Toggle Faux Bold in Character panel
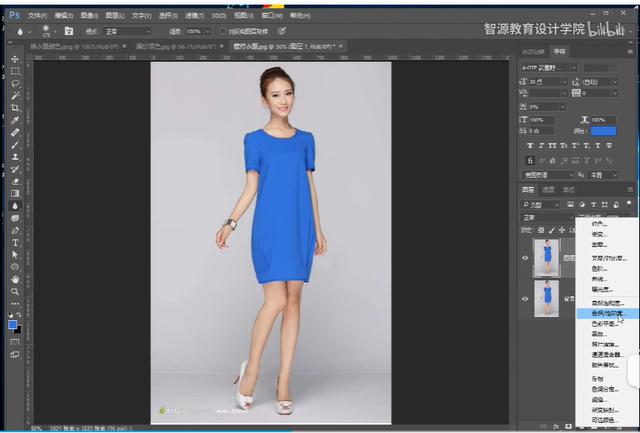This screenshot has width=640, height=433. point(530,146)
